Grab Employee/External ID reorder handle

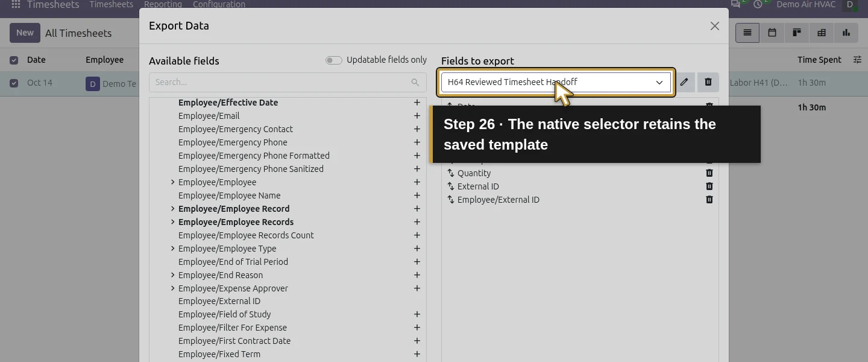point(450,200)
